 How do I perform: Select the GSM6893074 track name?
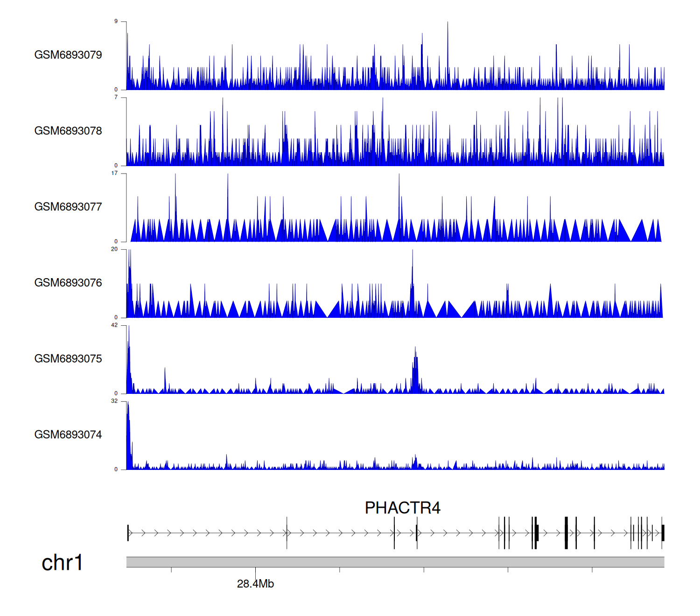(x=68, y=435)
